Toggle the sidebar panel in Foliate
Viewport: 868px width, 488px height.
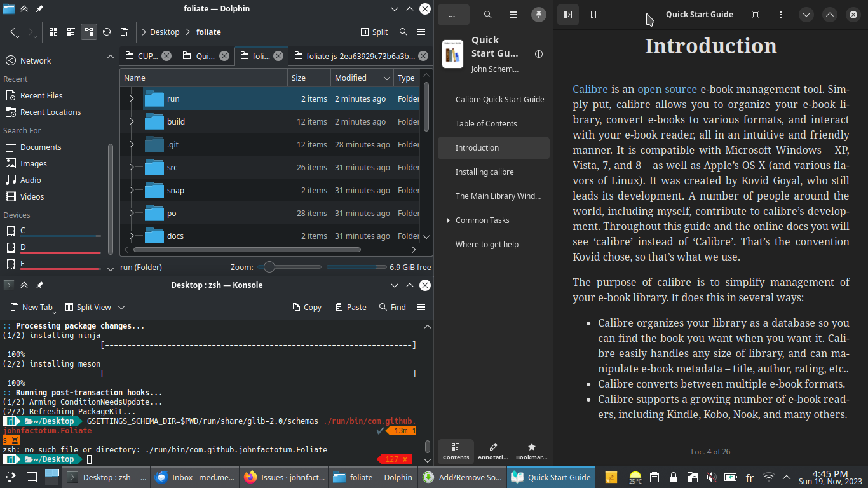click(568, 14)
